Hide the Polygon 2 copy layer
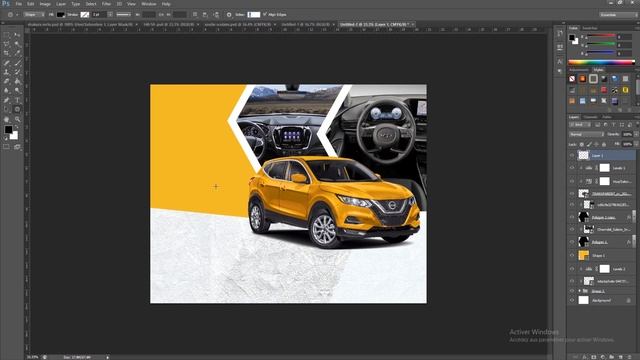640x360 pixels. coord(572,217)
